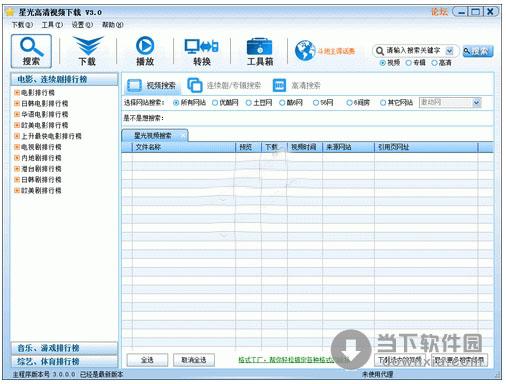Open the 下载 menu
The width and height of the screenshot is (506, 384).
22,25
